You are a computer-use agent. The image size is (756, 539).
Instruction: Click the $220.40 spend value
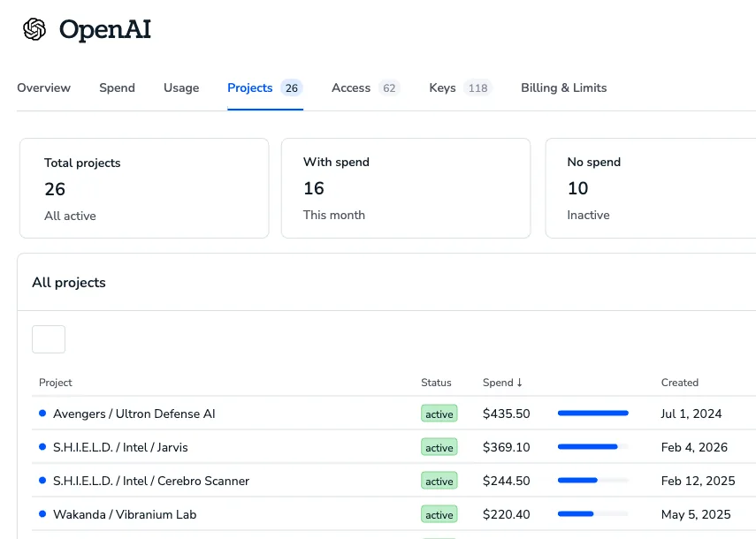point(507,514)
